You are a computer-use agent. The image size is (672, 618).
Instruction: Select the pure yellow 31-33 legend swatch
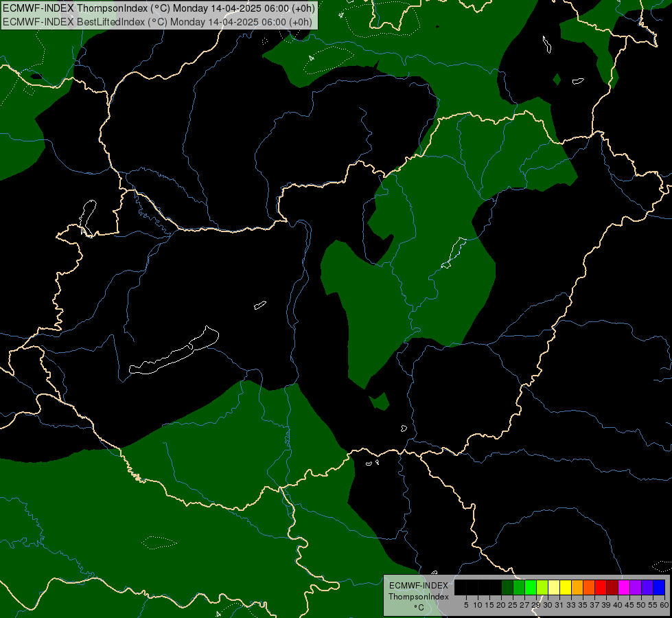click(x=566, y=587)
